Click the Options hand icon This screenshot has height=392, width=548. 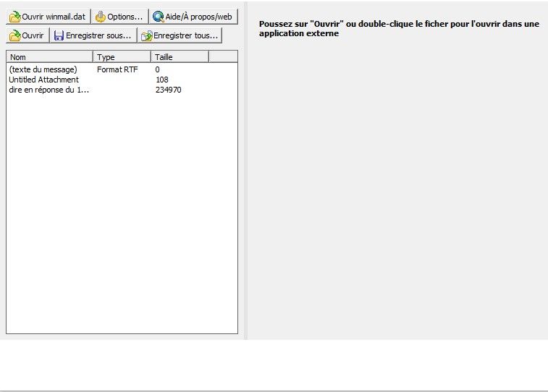tap(101, 17)
